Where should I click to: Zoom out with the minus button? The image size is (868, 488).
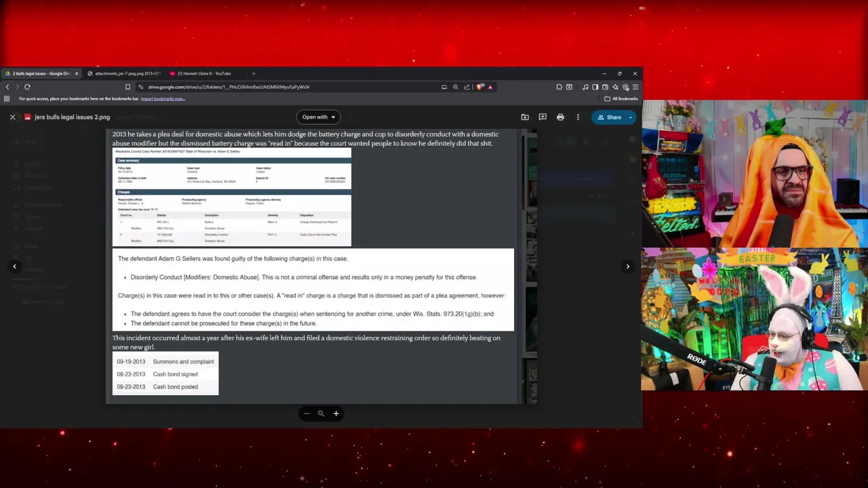coord(307,413)
